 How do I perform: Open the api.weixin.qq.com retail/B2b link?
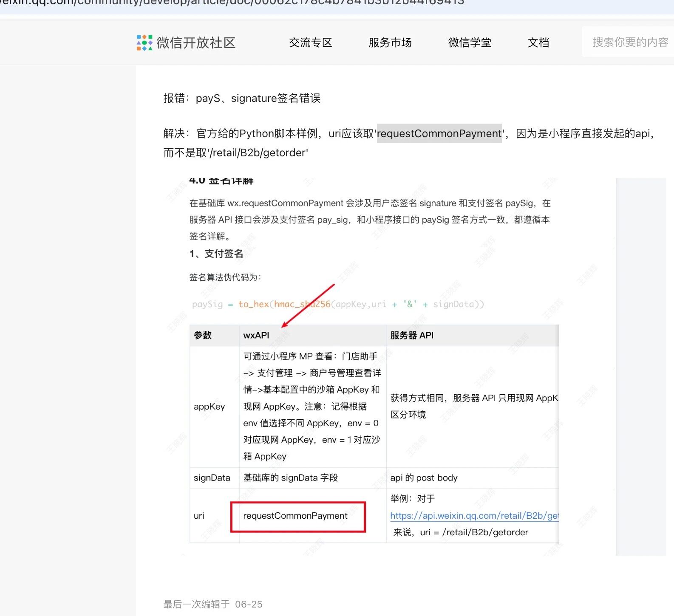474,516
